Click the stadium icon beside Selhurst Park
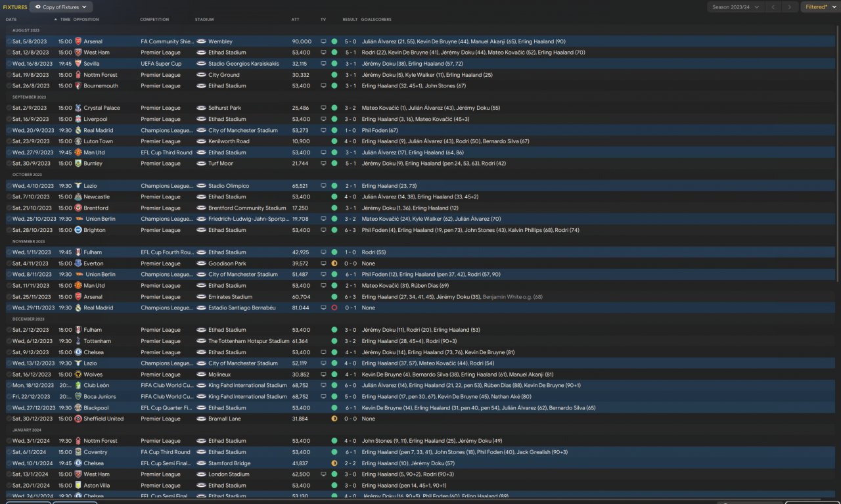This screenshot has height=504, width=841. click(201, 108)
